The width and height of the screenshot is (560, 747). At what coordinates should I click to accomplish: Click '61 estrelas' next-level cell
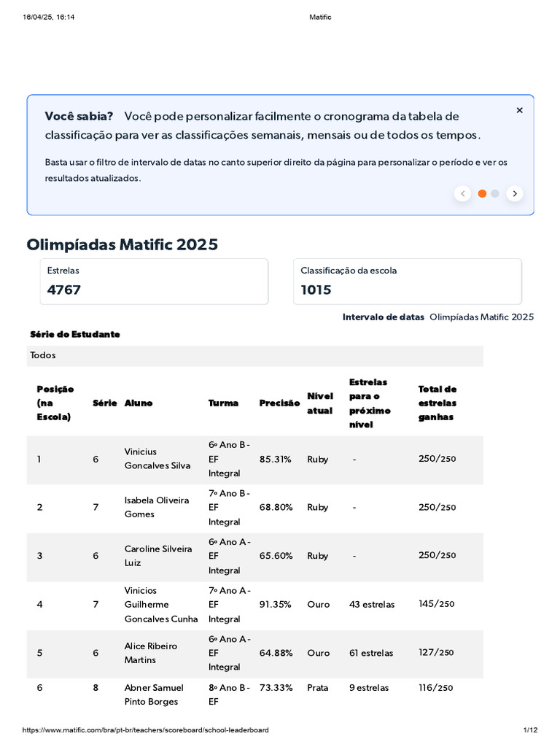(x=371, y=653)
